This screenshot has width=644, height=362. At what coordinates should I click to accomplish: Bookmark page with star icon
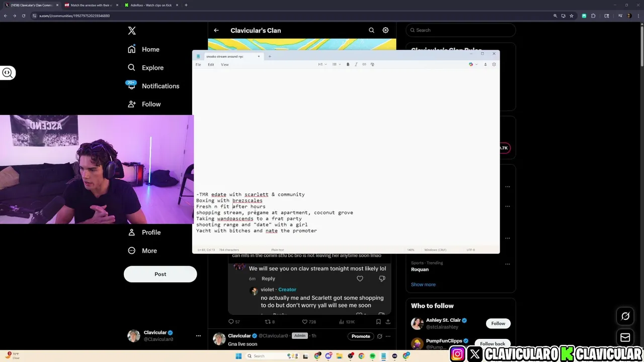571,16
